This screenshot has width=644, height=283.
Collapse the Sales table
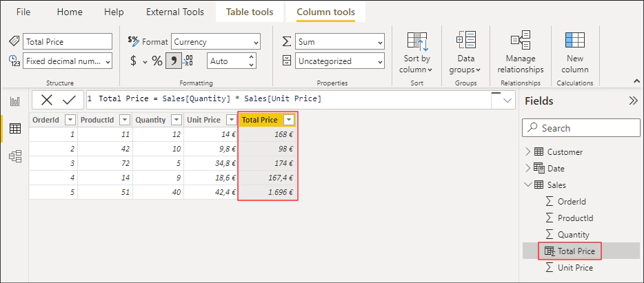[x=528, y=185]
